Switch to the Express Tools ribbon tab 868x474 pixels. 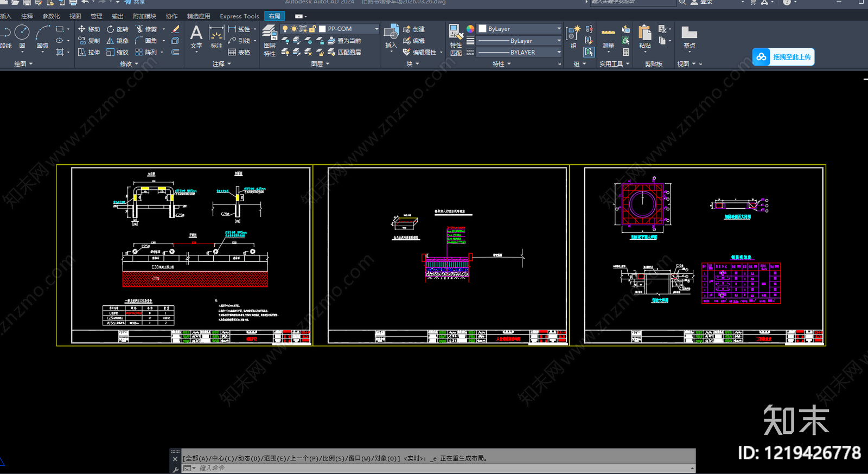pyautogui.click(x=239, y=16)
